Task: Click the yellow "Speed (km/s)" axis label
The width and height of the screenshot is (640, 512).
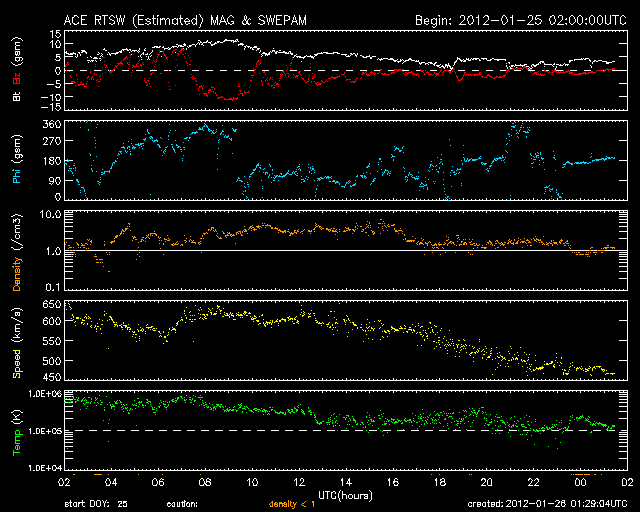Action: 17,343
